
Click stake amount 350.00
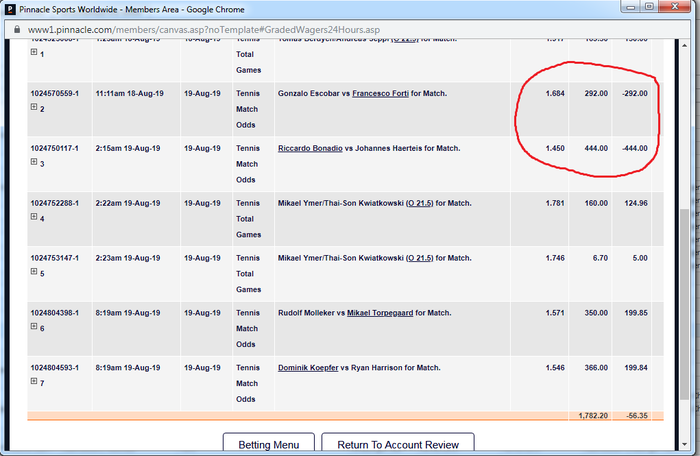(596, 313)
